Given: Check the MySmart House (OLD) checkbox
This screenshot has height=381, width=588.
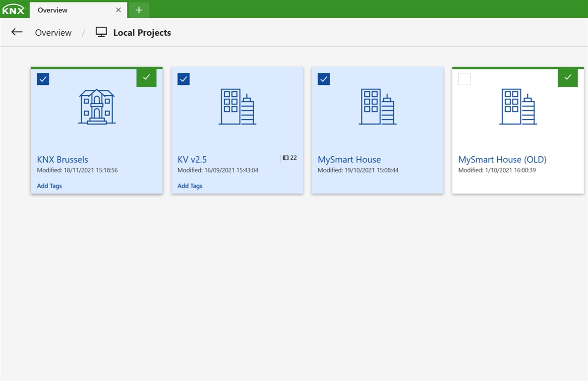Looking at the screenshot, I should point(464,79).
